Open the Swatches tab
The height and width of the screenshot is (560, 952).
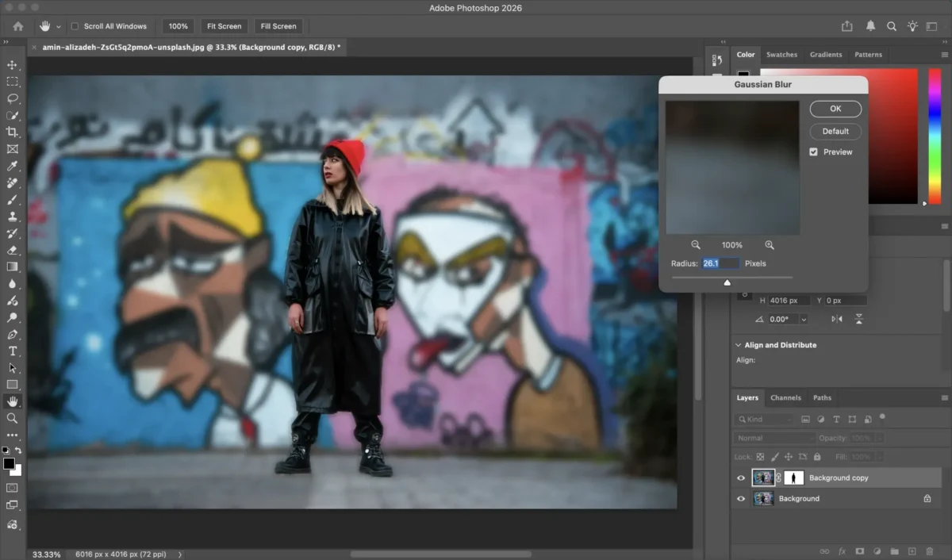[781, 54]
